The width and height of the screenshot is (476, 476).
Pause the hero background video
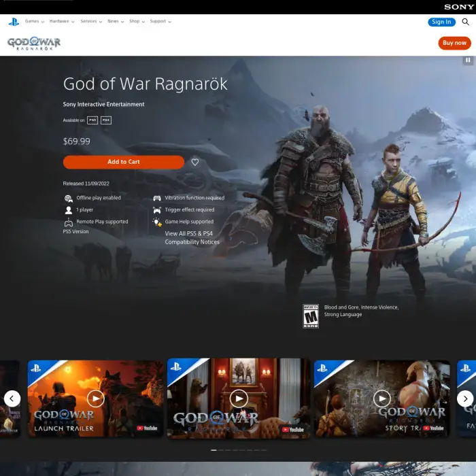coord(468,60)
